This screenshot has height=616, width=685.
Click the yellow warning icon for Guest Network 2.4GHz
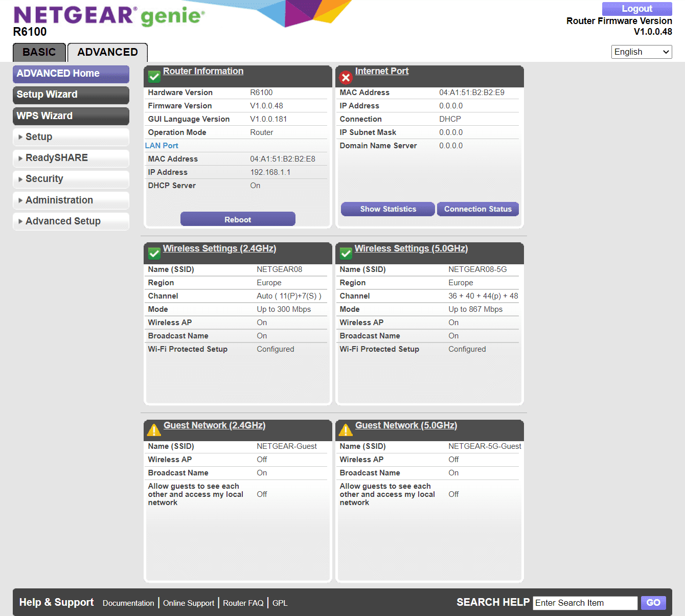click(x=154, y=430)
